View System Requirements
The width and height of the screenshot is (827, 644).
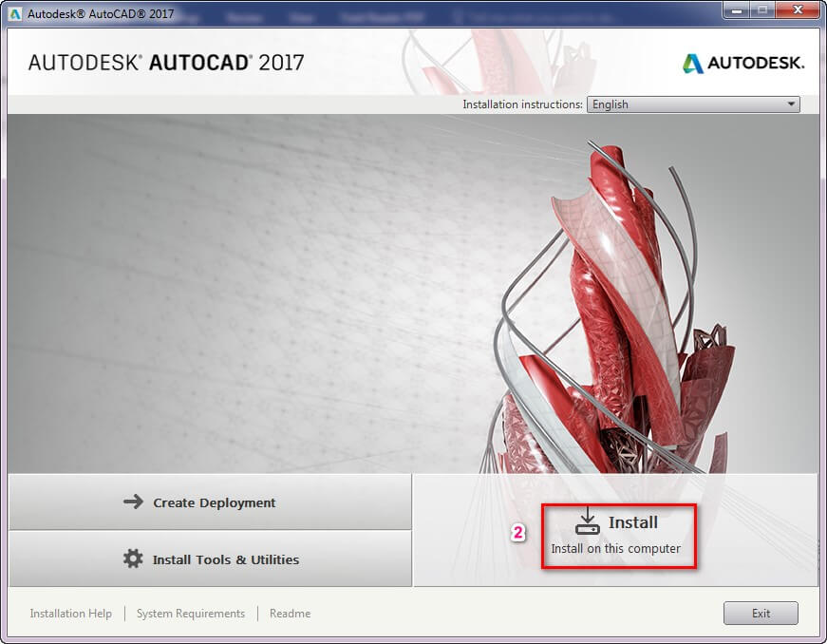(191, 614)
